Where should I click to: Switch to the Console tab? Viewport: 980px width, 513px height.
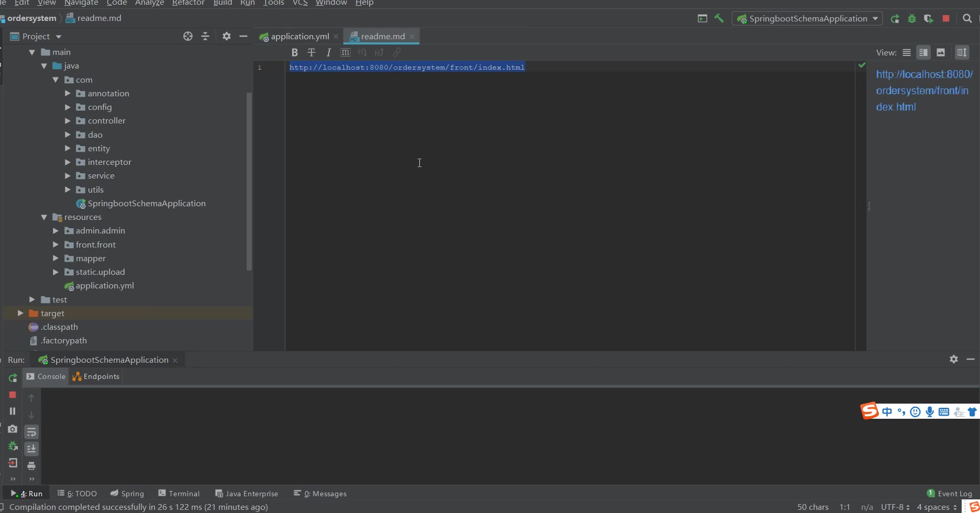46,376
